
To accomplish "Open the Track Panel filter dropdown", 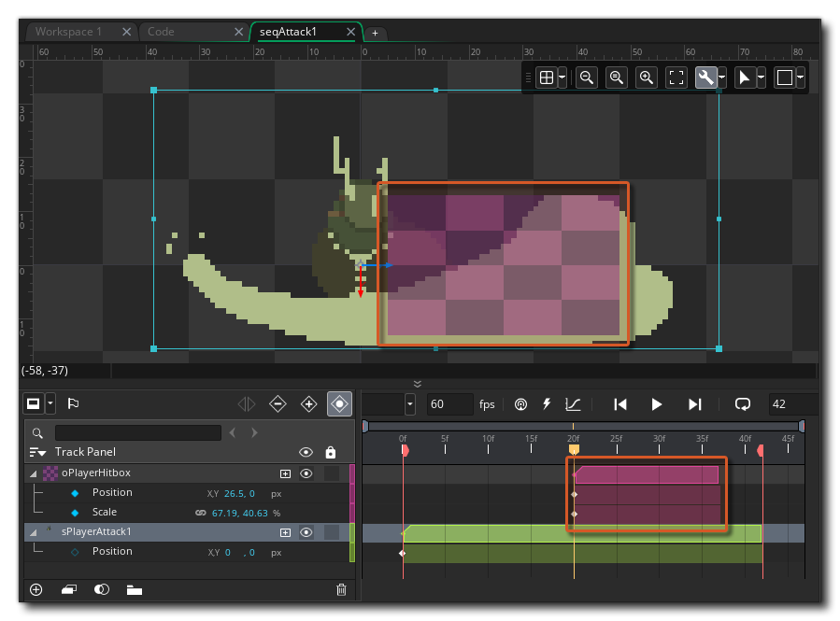I will (37, 452).
